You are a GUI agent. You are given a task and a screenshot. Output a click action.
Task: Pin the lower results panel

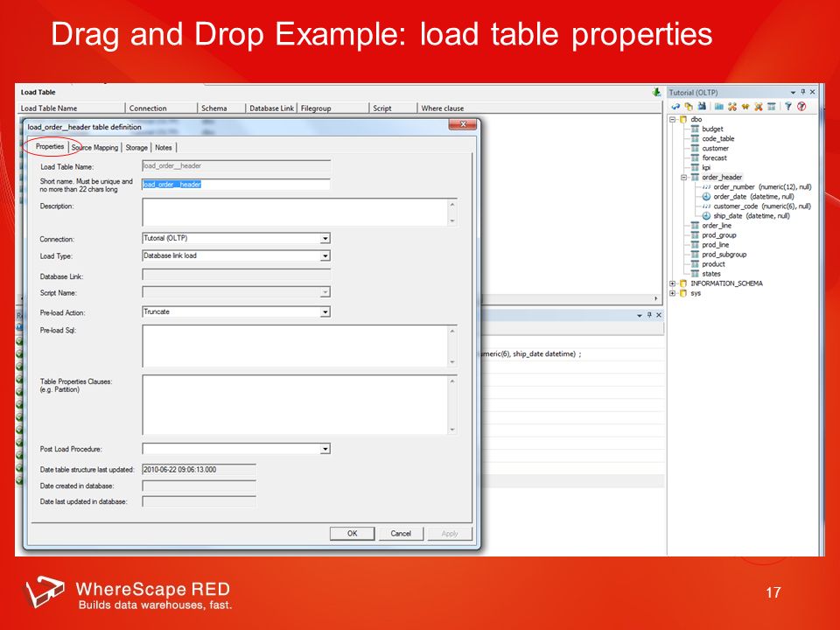[649, 315]
